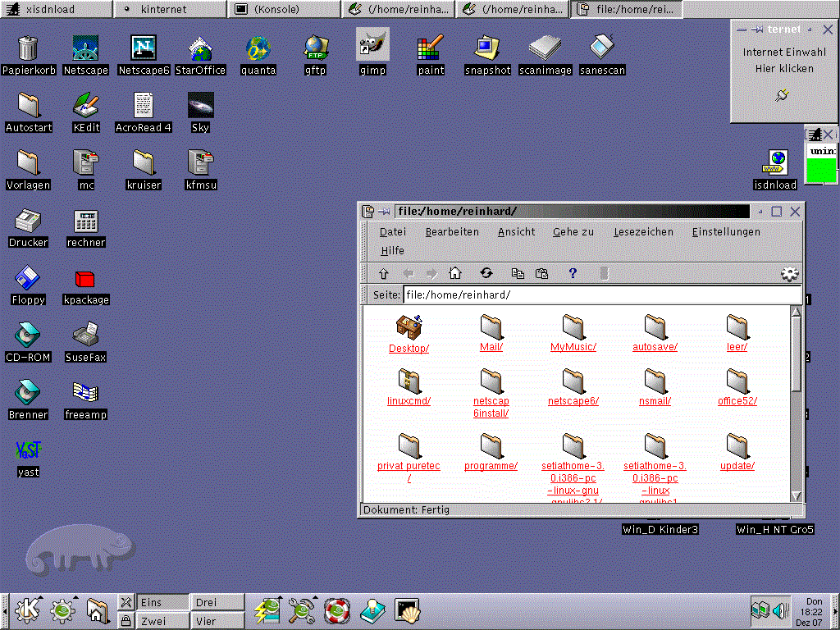Click the Copy icon in file manager toolbar
The width and height of the screenshot is (840, 630).
click(x=518, y=274)
